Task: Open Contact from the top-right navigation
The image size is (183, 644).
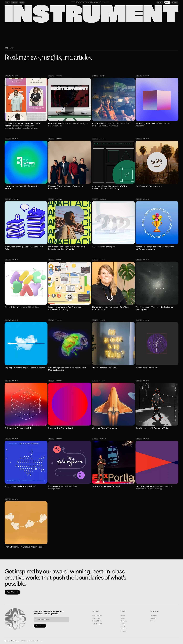Action: pos(175,2)
